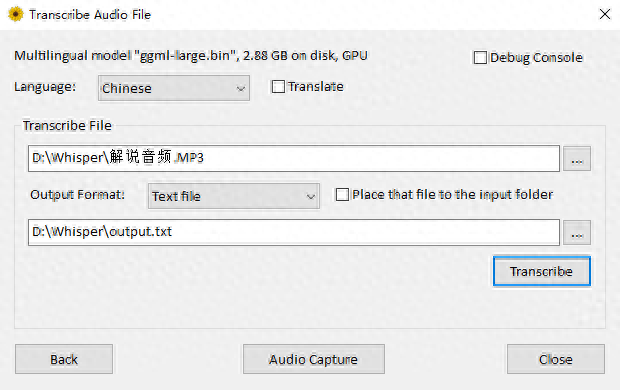
Task: Expand the Output Format combo box
Action: click(x=234, y=196)
